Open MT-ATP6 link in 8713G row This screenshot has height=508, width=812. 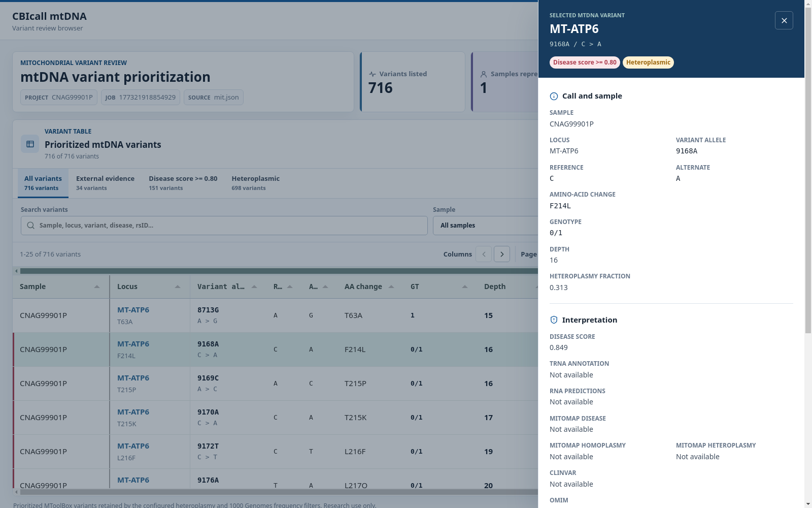point(133,310)
